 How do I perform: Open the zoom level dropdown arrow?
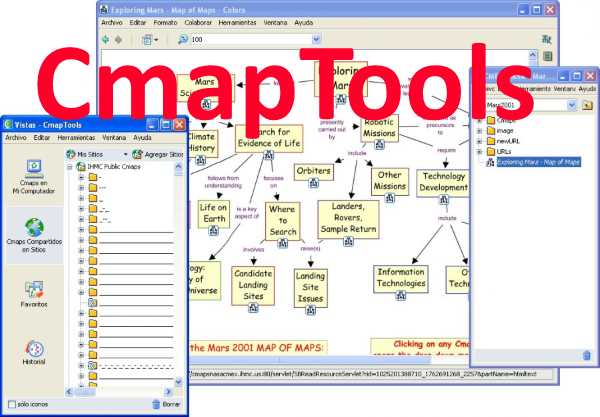(316, 39)
